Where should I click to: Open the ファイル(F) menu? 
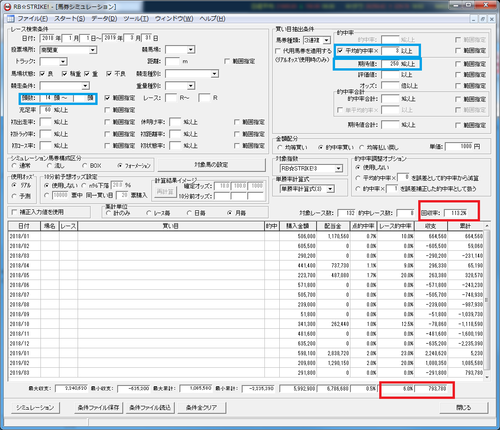pos(33,19)
